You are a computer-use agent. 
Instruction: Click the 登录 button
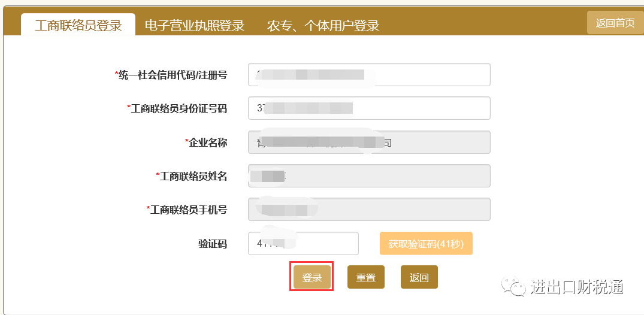tap(312, 278)
